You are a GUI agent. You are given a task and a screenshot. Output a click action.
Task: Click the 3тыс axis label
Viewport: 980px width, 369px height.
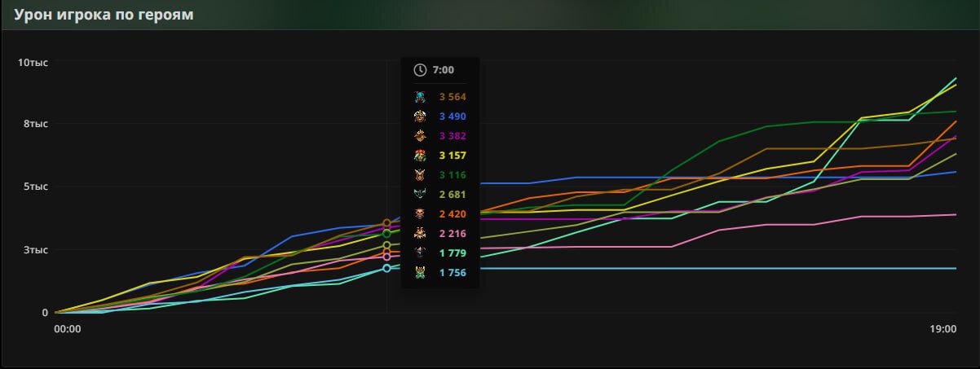click(36, 249)
